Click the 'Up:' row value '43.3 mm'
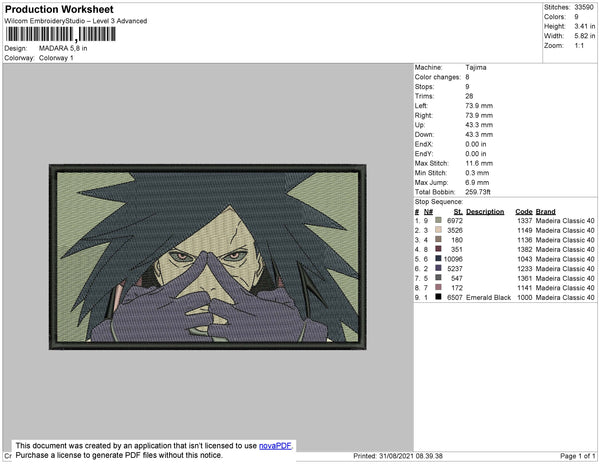600x464 pixels. click(479, 125)
